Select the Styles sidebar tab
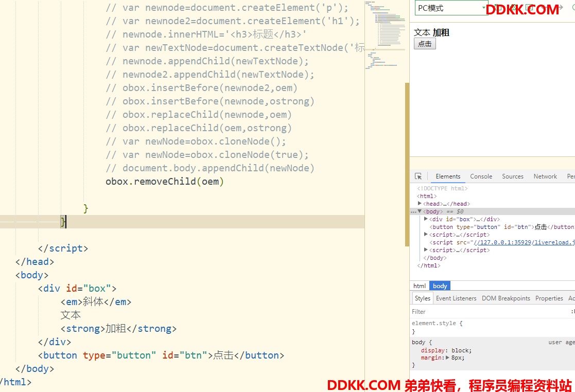Screen dimensions: 575x392 coord(423,298)
